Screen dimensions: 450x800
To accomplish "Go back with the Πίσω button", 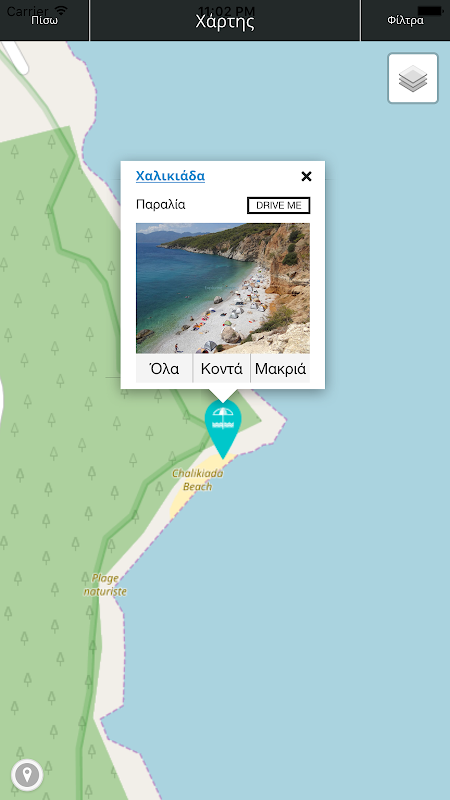I will point(44,20).
